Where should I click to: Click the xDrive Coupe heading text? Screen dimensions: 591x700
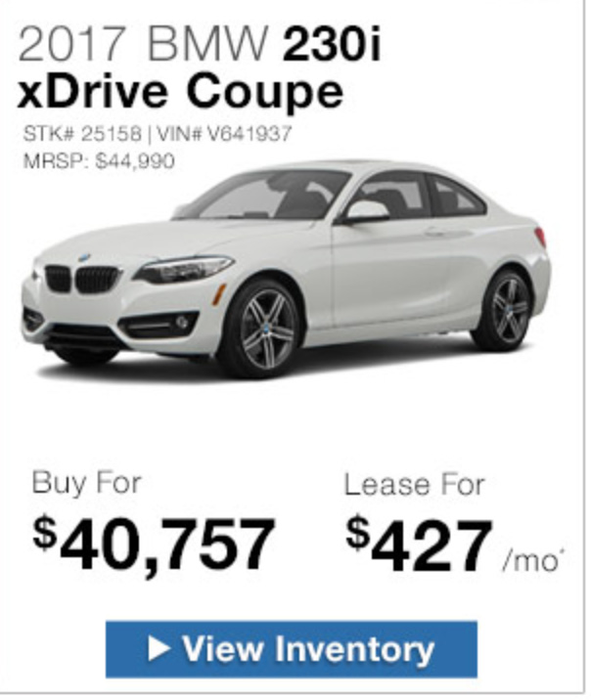tap(180, 93)
